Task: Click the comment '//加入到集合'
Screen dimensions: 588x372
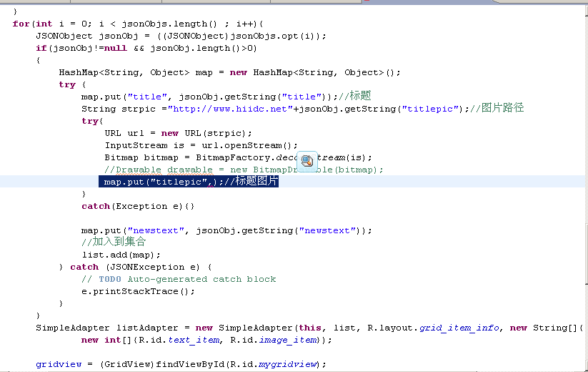Action: click(114, 242)
